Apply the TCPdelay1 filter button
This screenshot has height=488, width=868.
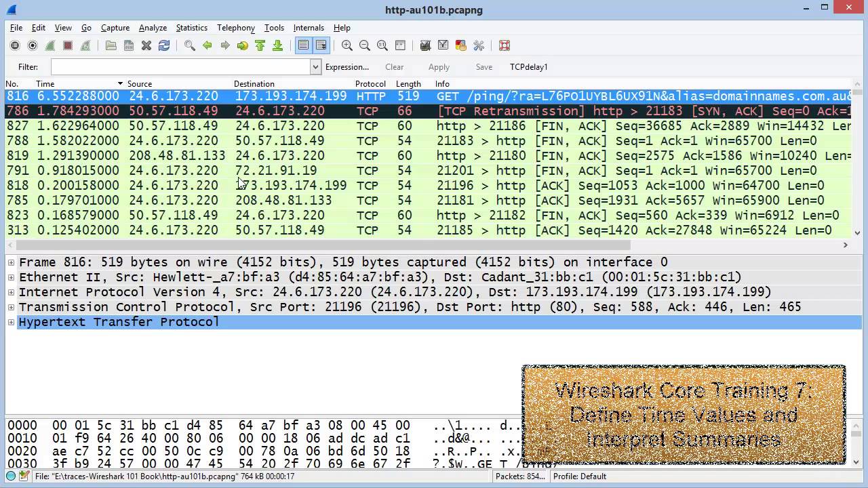click(x=529, y=67)
